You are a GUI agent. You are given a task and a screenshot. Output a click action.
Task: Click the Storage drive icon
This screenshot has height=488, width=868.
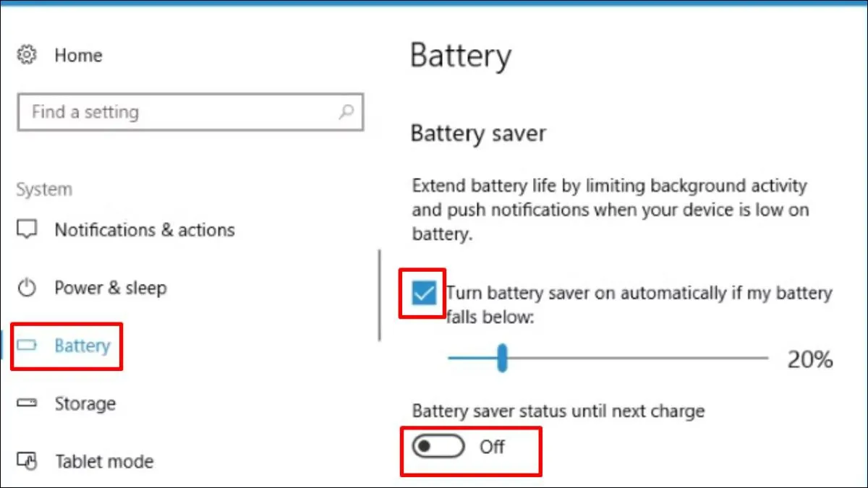(27, 403)
